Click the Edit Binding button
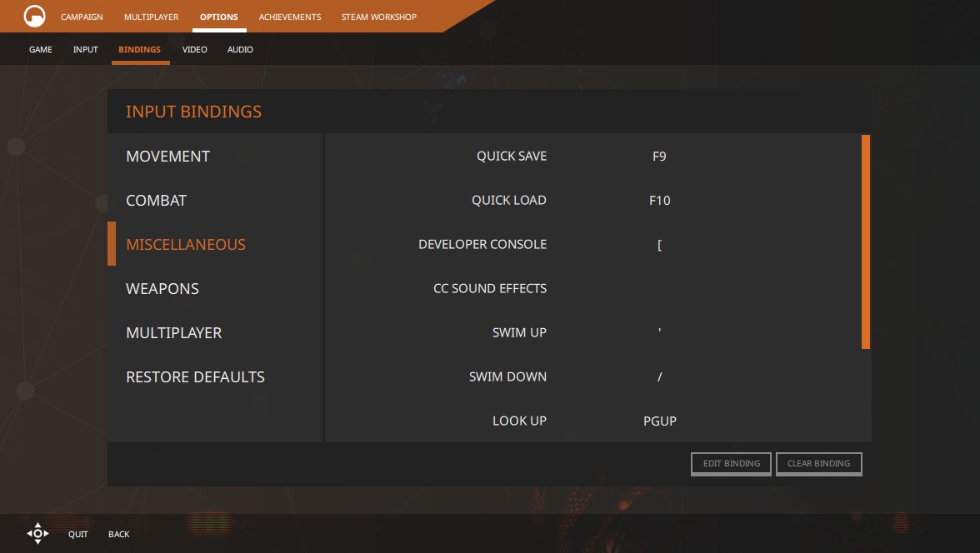This screenshot has width=980, height=553. [x=732, y=464]
